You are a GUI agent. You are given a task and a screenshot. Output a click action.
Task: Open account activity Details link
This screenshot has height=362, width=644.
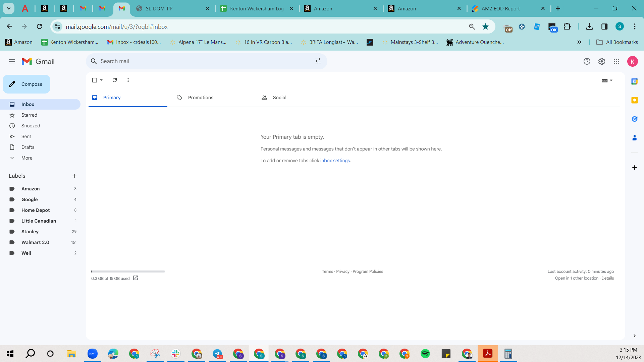point(608,278)
